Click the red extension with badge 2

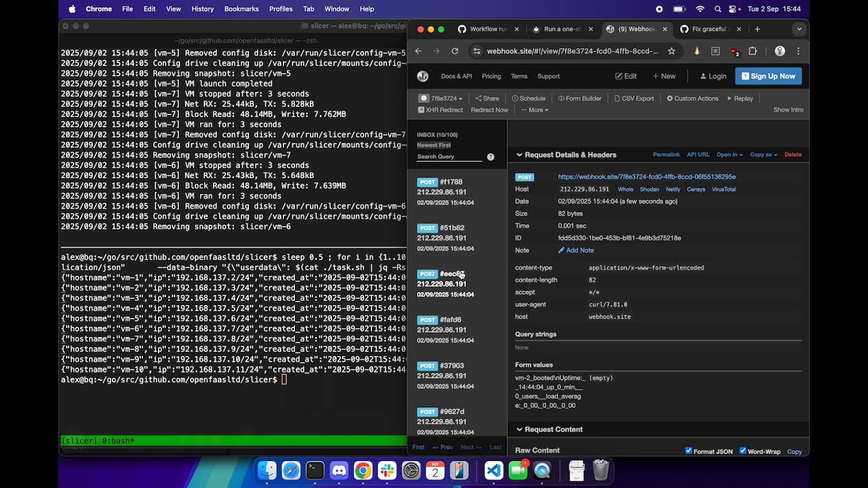[734, 51]
